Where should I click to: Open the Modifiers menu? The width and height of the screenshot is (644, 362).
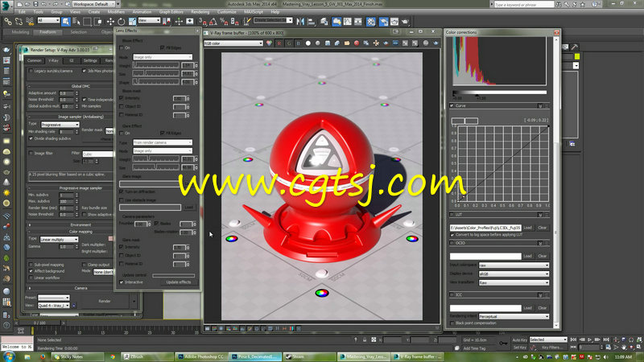pyautogui.click(x=116, y=12)
